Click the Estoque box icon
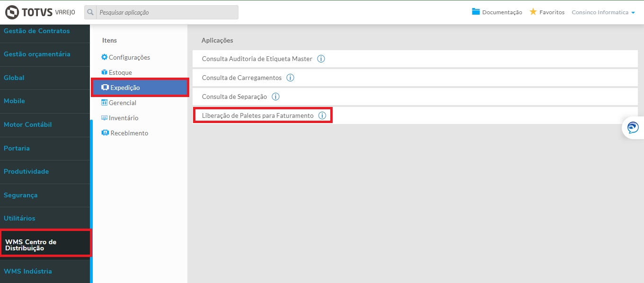Screen dimensions: 644x283 coord(105,72)
